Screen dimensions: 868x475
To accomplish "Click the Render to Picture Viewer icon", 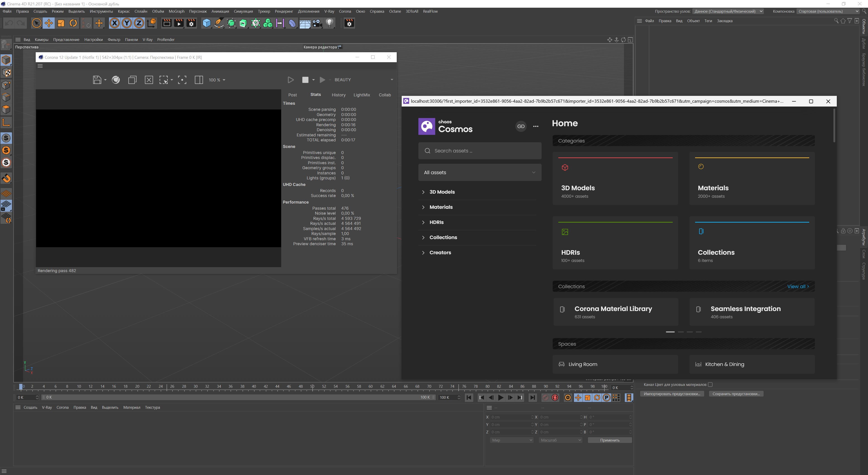I will coord(179,23).
